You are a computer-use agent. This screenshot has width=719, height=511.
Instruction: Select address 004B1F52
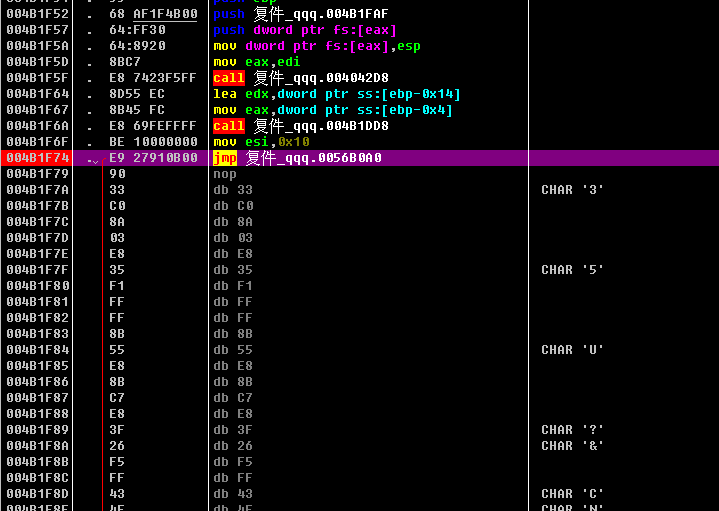(38, 14)
